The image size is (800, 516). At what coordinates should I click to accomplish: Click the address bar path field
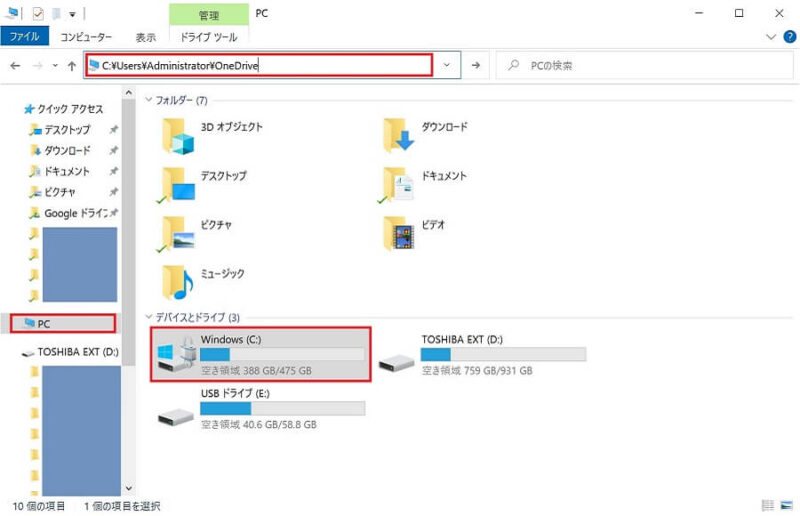tap(259, 65)
